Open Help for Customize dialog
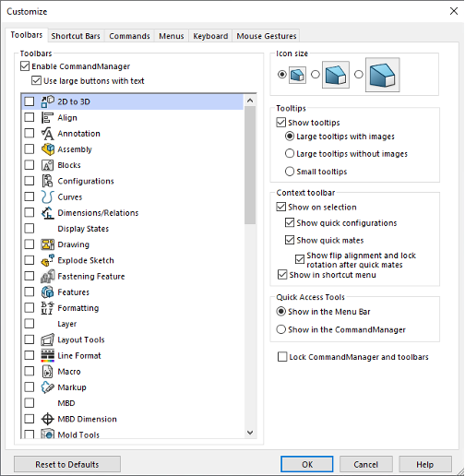Viewport: 465px width, 476px height. coord(425,464)
